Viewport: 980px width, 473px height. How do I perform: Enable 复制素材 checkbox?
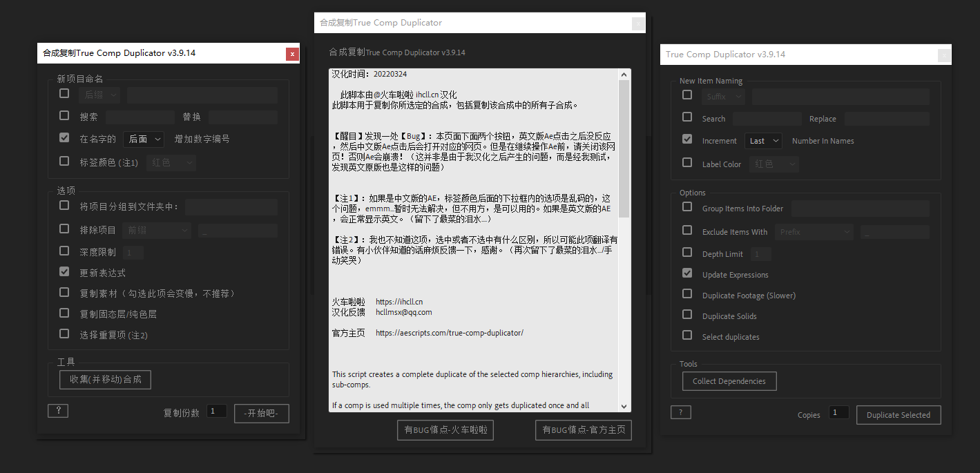coord(64,292)
